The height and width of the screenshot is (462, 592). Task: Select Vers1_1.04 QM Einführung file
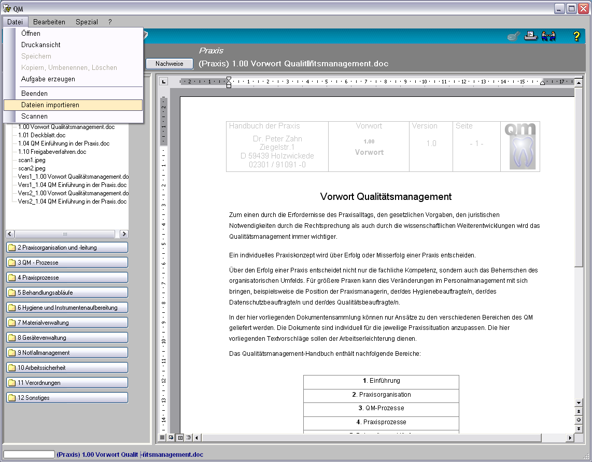coord(72,185)
